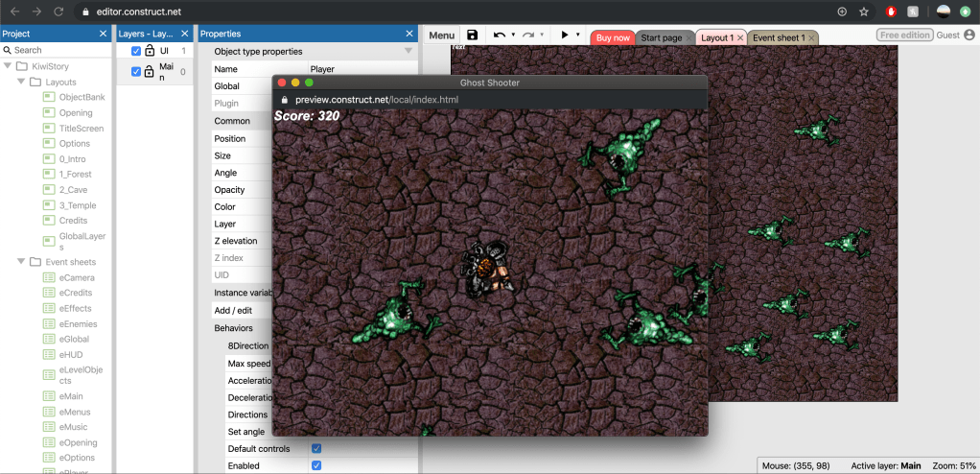The width and height of the screenshot is (980, 474).
Task: Bookmark this page with the star icon
Action: (863, 12)
